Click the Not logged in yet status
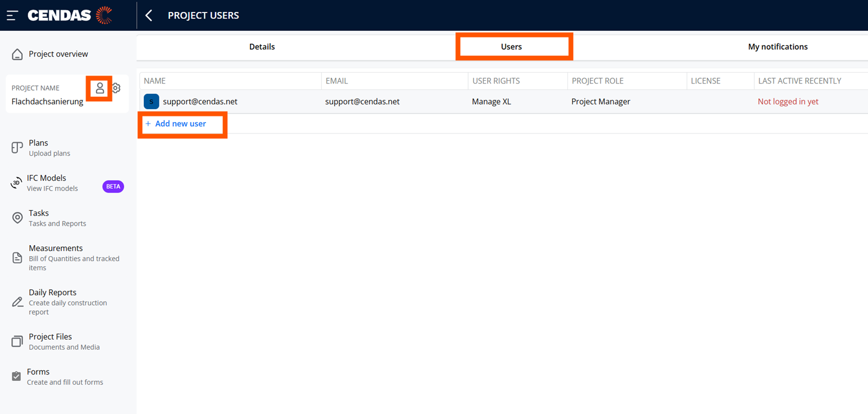The width and height of the screenshot is (868, 414). (x=788, y=101)
